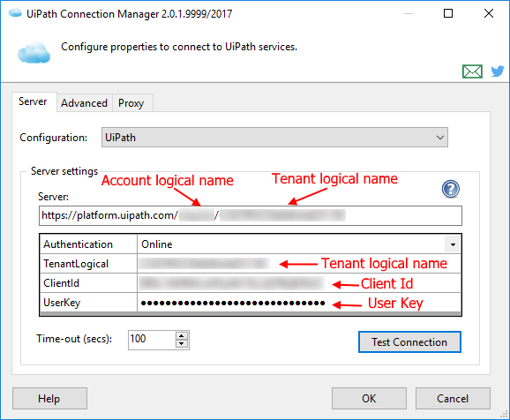The width and height of the screenshot is (510, 420).
Task: Click the green email envelope icon
Action: pyautogui.click(x=472, y=71)
